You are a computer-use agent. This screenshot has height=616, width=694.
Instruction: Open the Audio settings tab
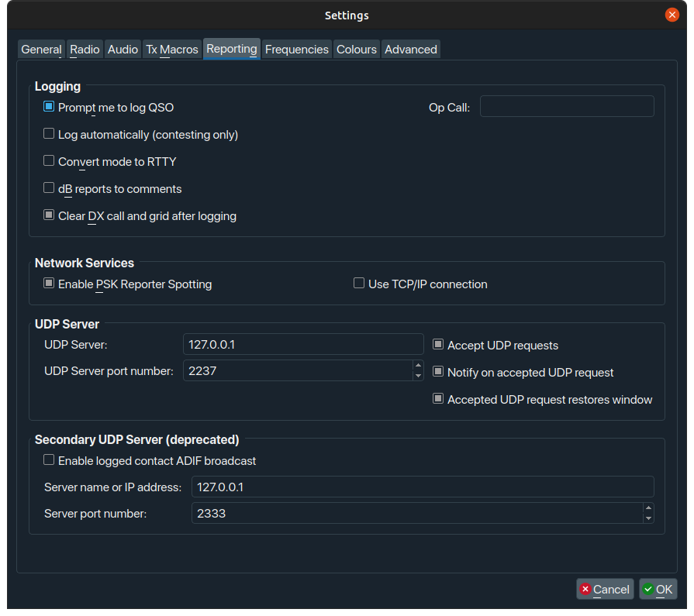123,49
